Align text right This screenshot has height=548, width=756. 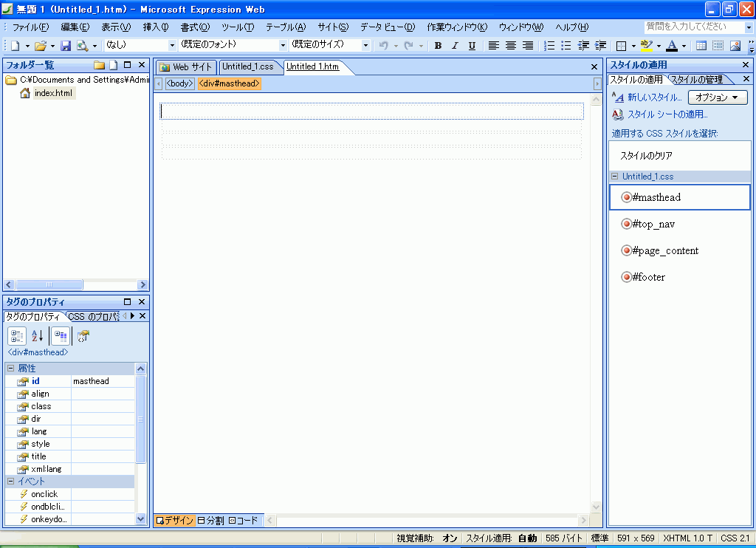[x=528, y=45]
